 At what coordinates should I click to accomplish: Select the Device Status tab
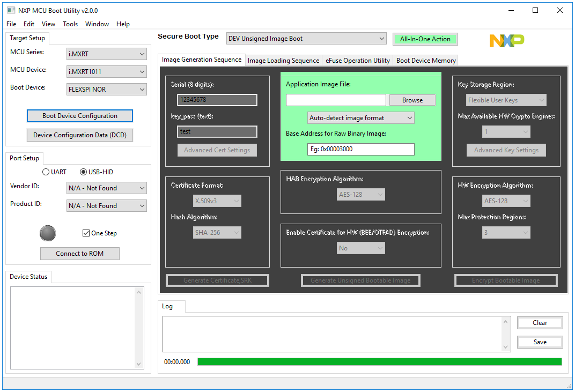(x=28, y=277)
